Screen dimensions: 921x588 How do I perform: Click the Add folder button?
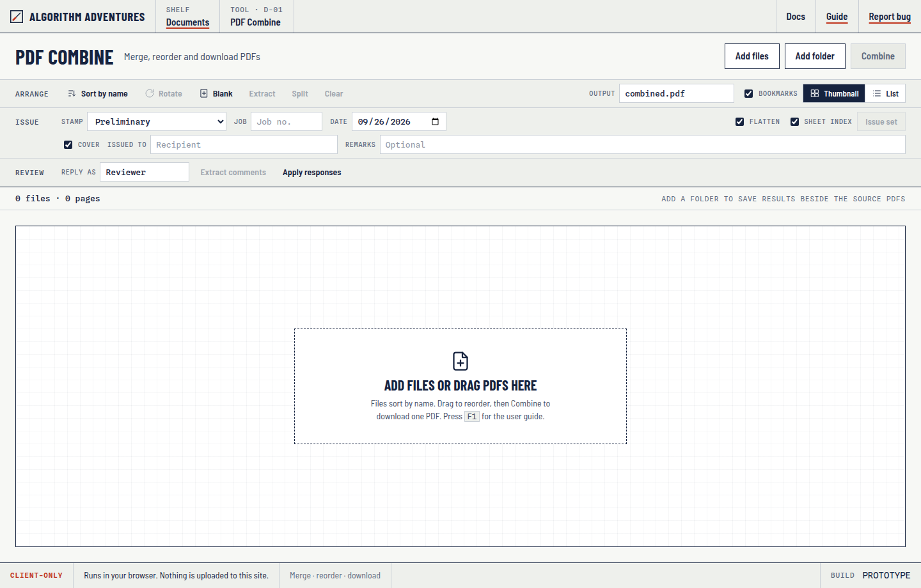tap(815, 56)
